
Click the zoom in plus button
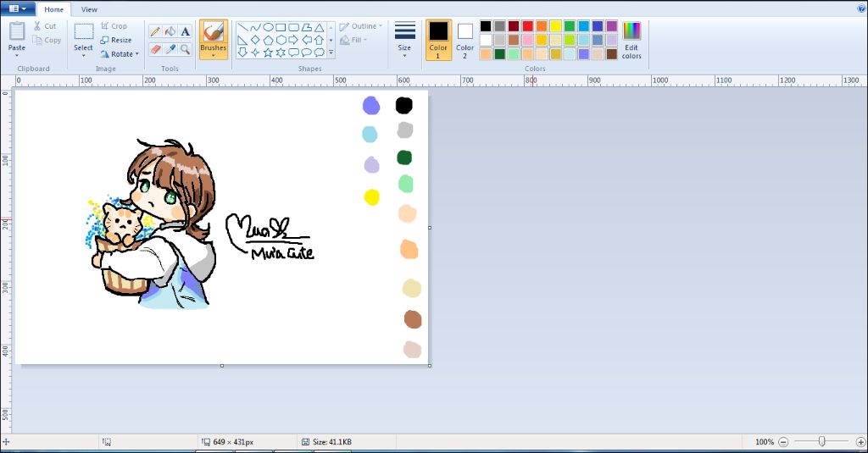pyautogui.click(x=860, y=442)
